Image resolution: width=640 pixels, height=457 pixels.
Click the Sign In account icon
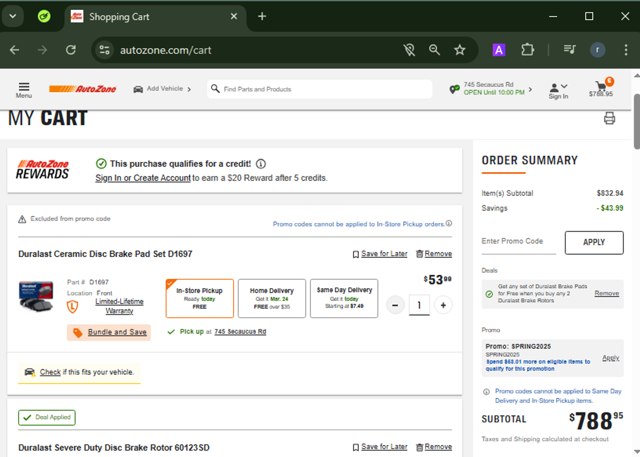(x=558, y=89)
